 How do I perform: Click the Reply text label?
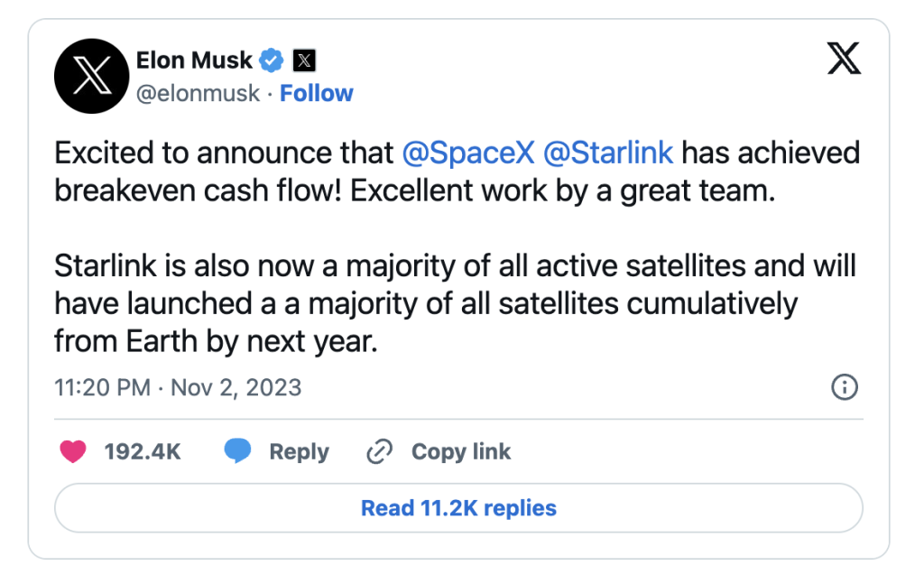tap(299, 452)
